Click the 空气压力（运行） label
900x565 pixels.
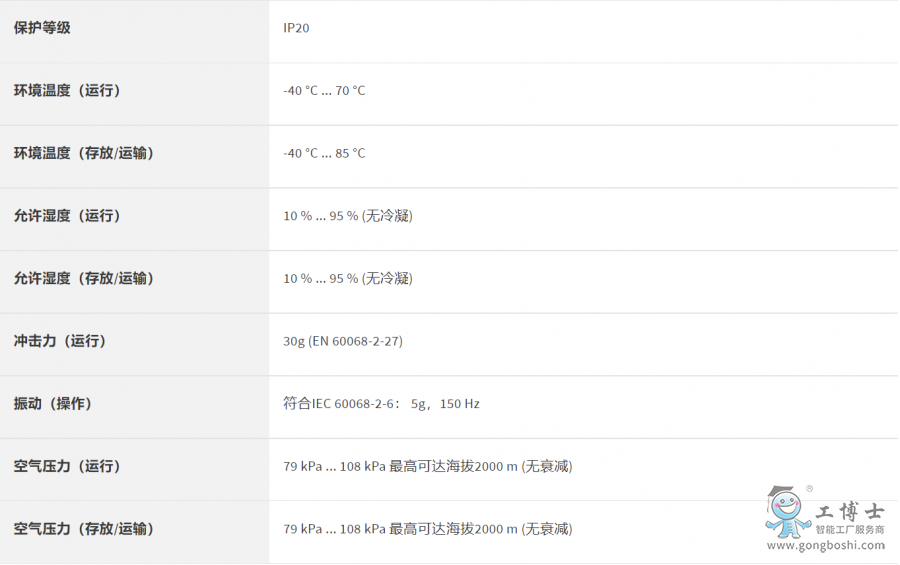[x=67, y=466]
